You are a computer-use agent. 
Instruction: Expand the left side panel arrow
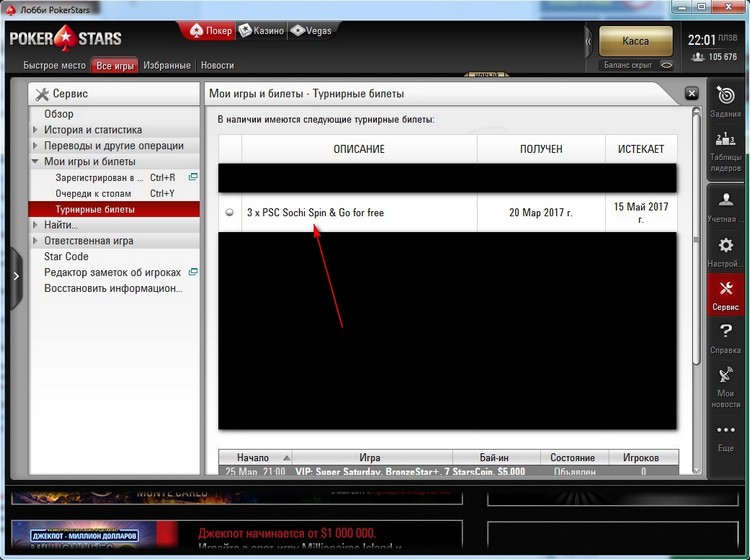pyautogui.click(x=16, y=276)
